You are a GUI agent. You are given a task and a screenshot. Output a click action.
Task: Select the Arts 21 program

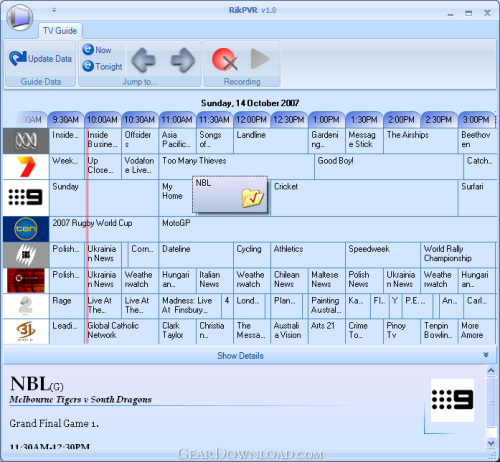pyautogui.click(x=327, y=331)
